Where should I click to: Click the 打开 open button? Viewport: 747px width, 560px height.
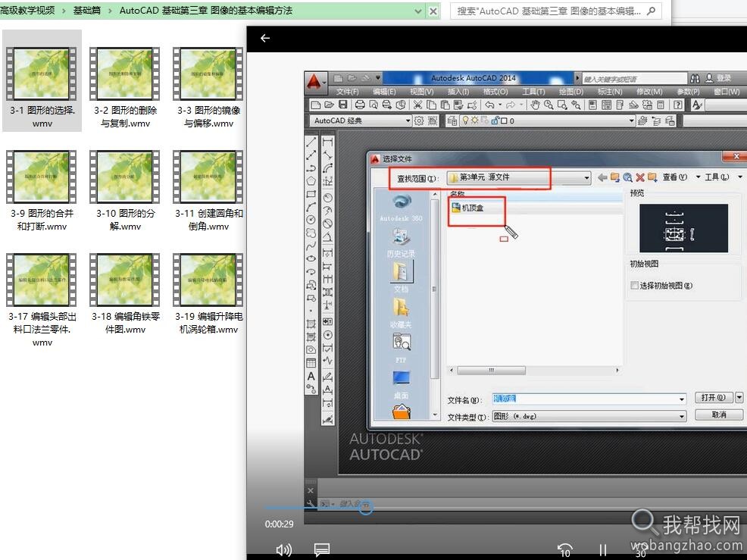pyautogui.click(x=713, y=398)
